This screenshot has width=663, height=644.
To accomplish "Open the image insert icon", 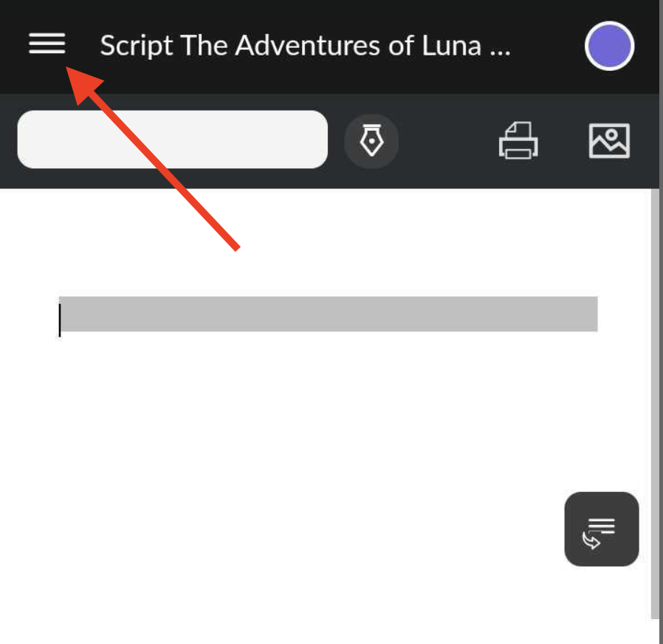I will [x=609, y=141].
